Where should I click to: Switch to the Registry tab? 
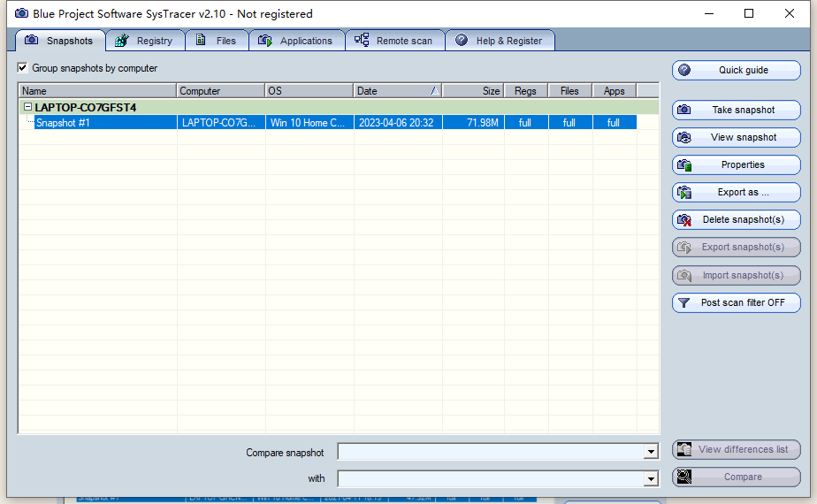[145, 41]
